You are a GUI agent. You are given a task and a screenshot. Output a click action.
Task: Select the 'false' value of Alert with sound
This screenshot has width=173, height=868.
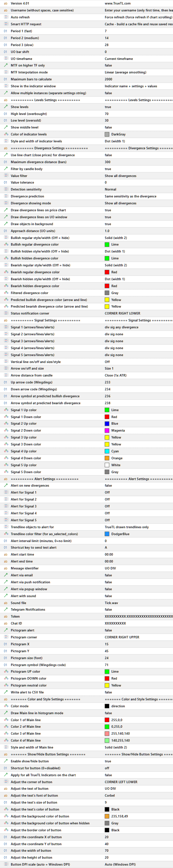tap(108, 596)
